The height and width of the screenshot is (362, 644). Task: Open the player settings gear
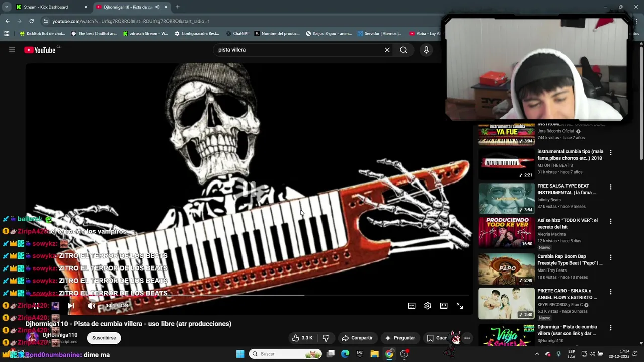pyautogui.click(x=428, y=306)
